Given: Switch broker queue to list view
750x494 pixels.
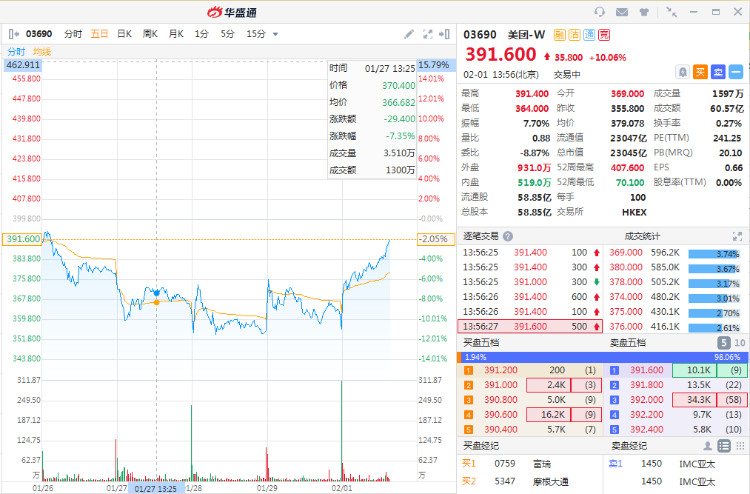Looking at the screenshot, I should click(724, 446).
